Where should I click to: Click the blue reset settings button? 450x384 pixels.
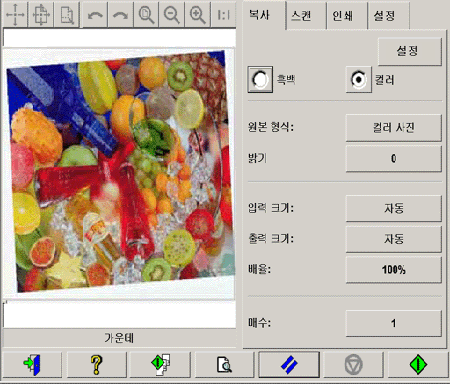(x=289, y=364)
